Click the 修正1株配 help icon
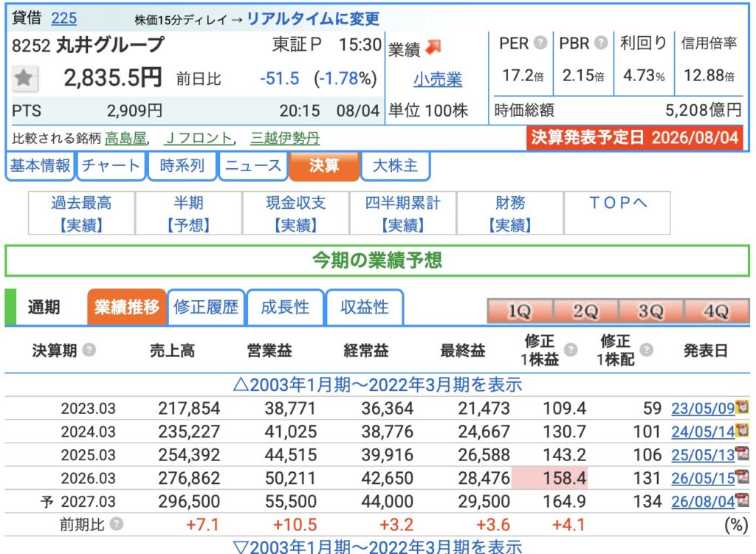Image resolution: width=756 pixels, height=554 pixels. (647, 350)
